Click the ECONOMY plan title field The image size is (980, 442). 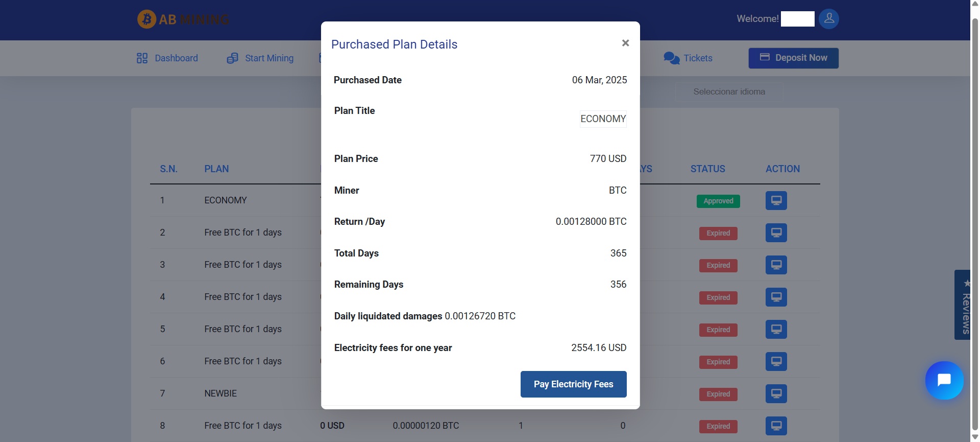click(x=603, y=119)
